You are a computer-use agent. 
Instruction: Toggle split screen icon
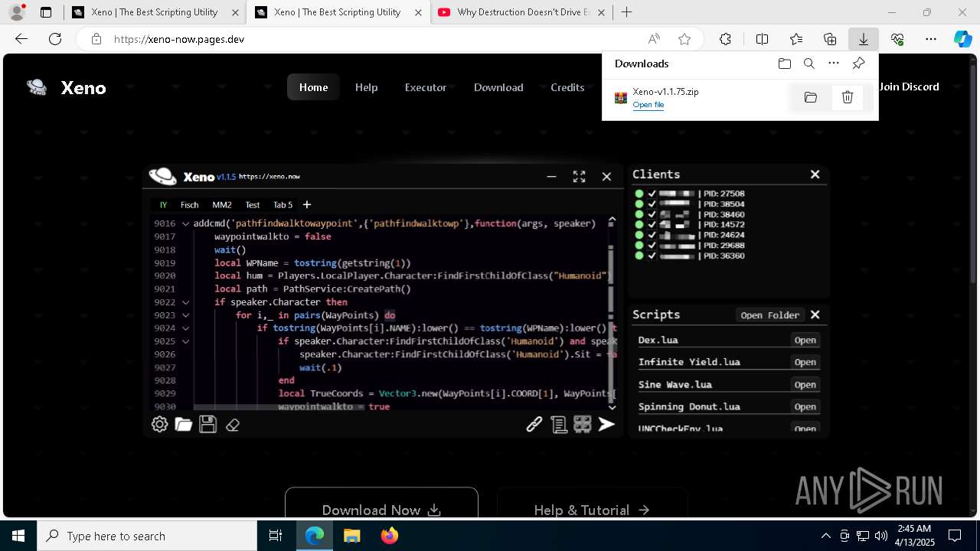click(762, 39)
